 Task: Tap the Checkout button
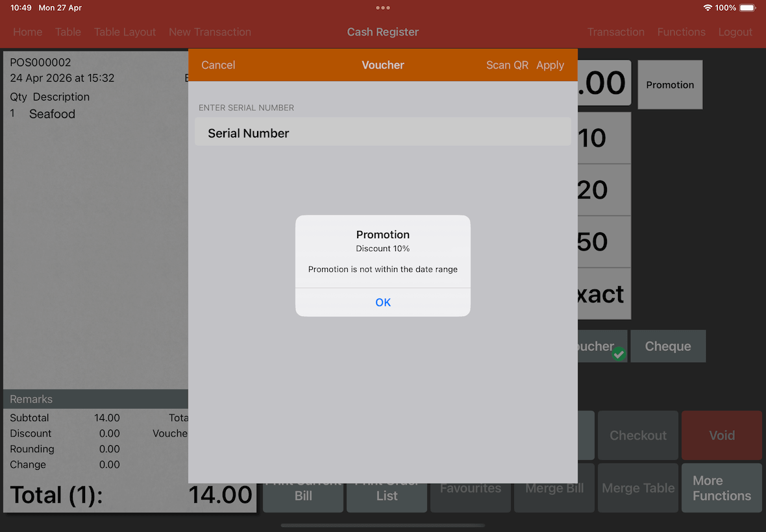(638, 435)
